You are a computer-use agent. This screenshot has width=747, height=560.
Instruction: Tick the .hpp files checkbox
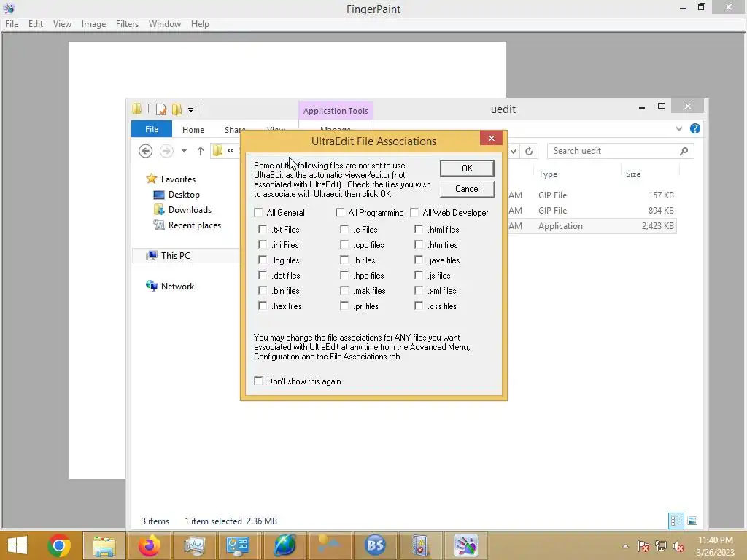(x=344, y=275)
